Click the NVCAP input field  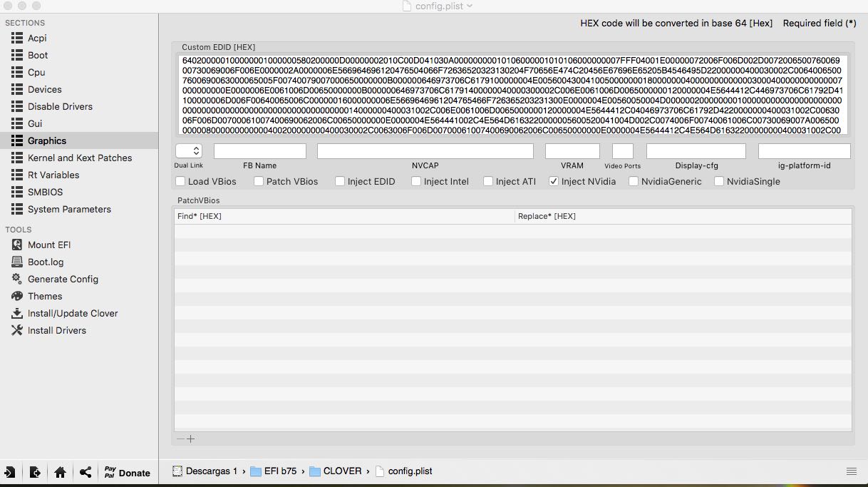point(425,151)
